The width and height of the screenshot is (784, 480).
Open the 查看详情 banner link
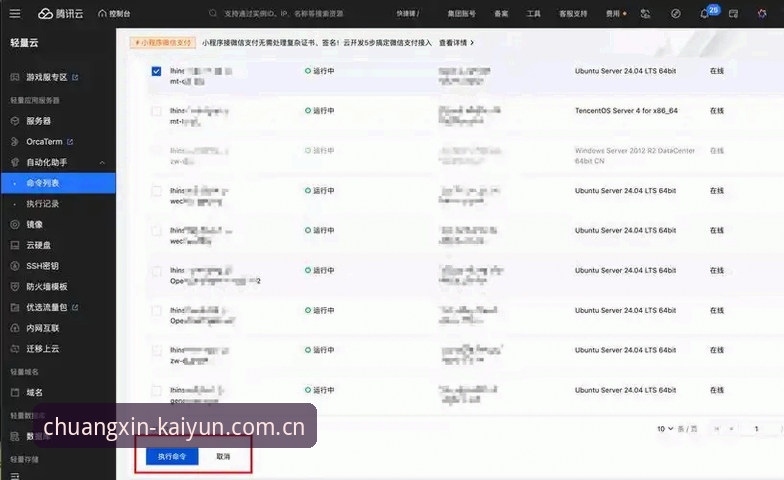tap(456, 43)
